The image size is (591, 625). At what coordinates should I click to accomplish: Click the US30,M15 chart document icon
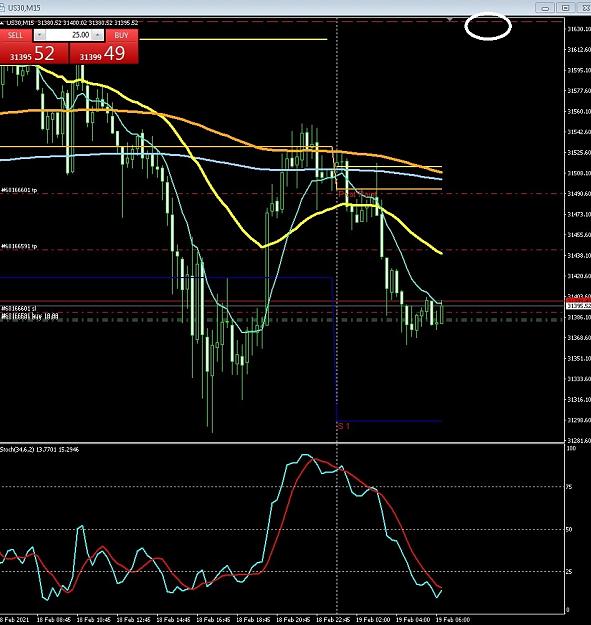(2, 8)
